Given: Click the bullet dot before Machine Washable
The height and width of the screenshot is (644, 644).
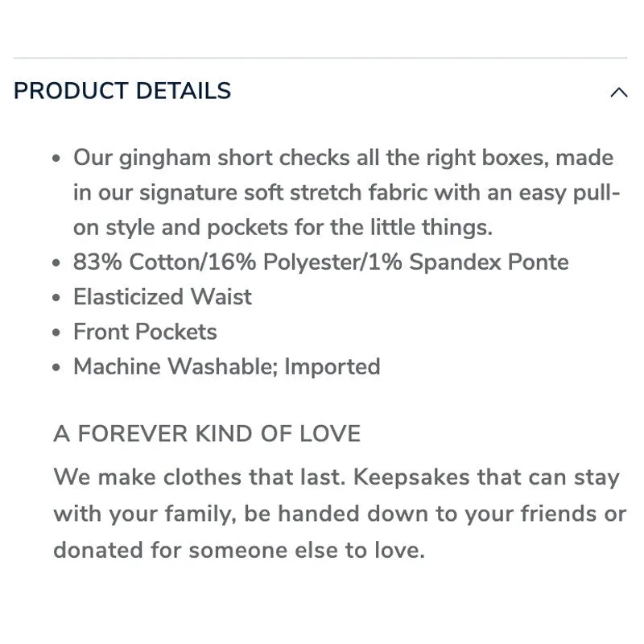Looking at the screenshot, I should coord(56,367).
